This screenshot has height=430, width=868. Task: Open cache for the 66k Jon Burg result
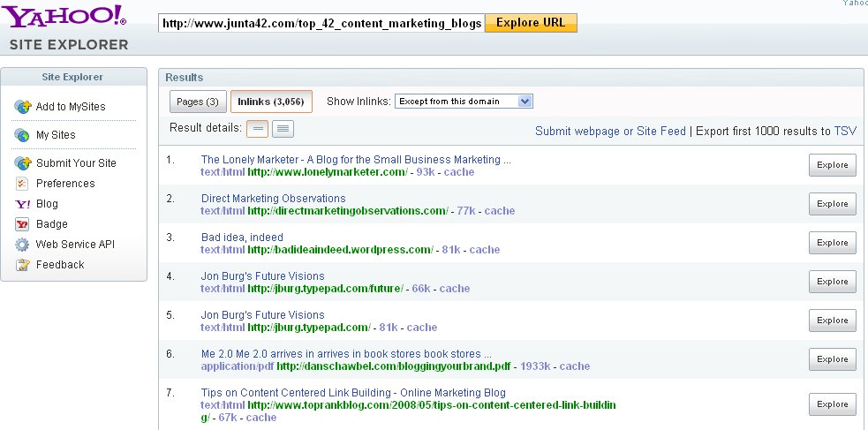[455, 289]
